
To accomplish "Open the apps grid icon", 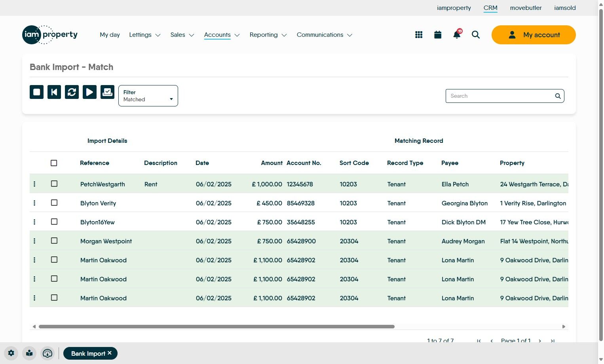I will [x=419, y=35].
